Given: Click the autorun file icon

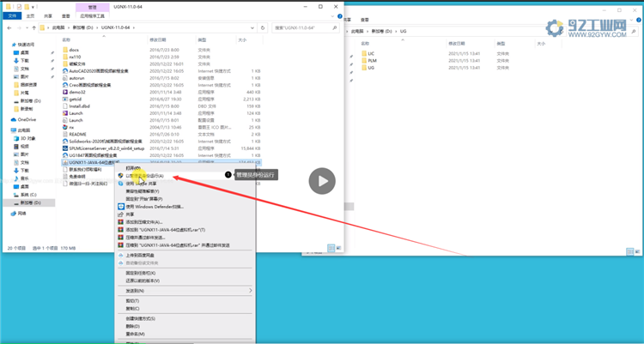Looking at the screenshot, I should (65, 78).
